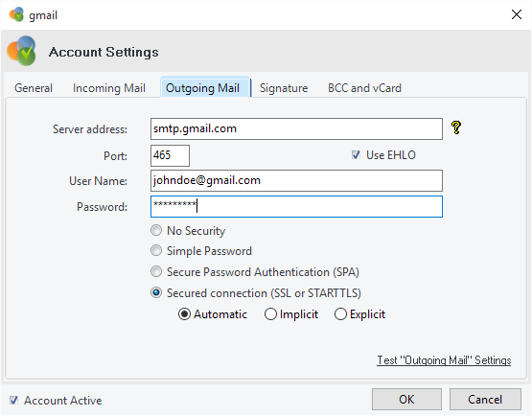Click the Password: label

102,207
